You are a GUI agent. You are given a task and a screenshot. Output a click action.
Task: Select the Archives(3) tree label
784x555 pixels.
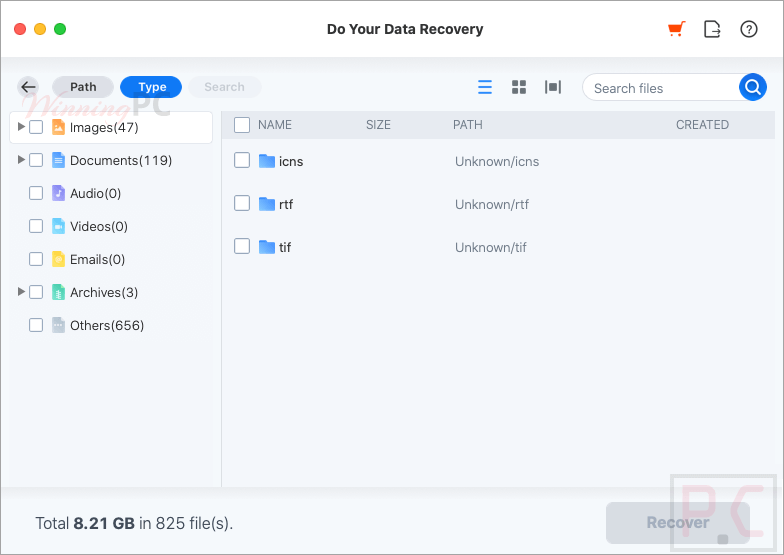[x=104, y=292]
